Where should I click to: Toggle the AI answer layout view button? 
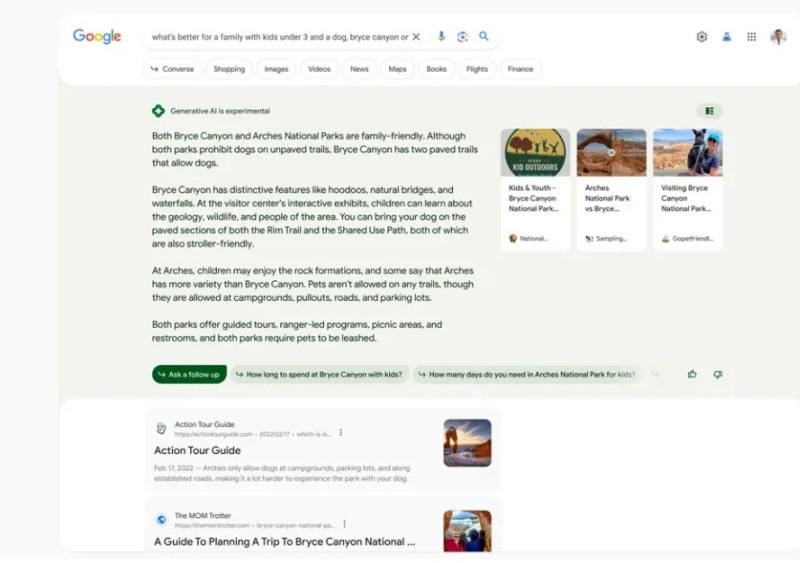tap(709, 111)
